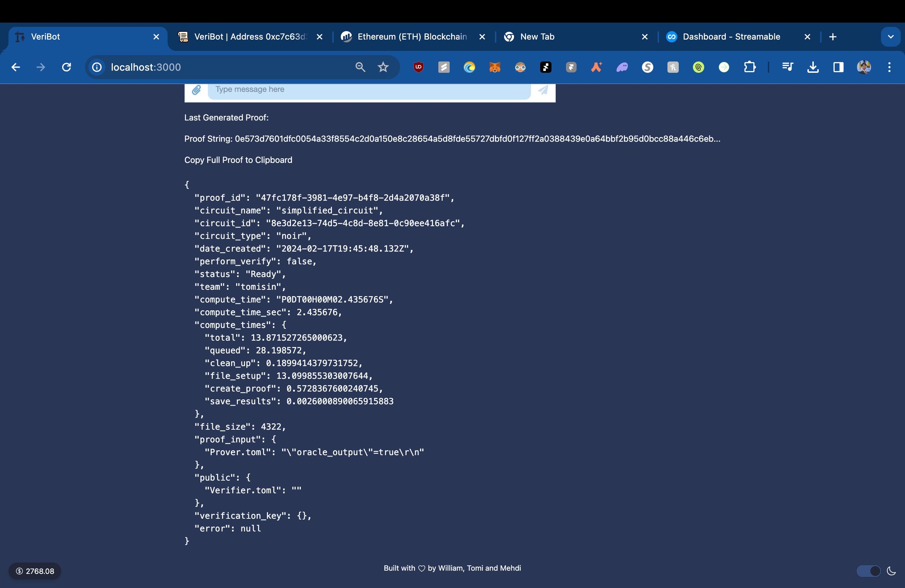Open the uBlock Origin extension
905x588 pixels.
[418, 67]
